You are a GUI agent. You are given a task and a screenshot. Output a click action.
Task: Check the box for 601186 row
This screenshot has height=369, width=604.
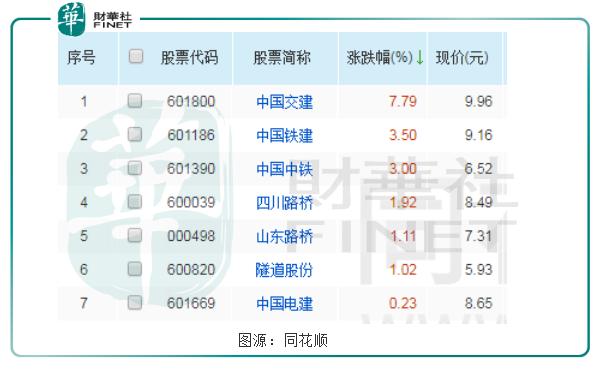coord(135,134)
